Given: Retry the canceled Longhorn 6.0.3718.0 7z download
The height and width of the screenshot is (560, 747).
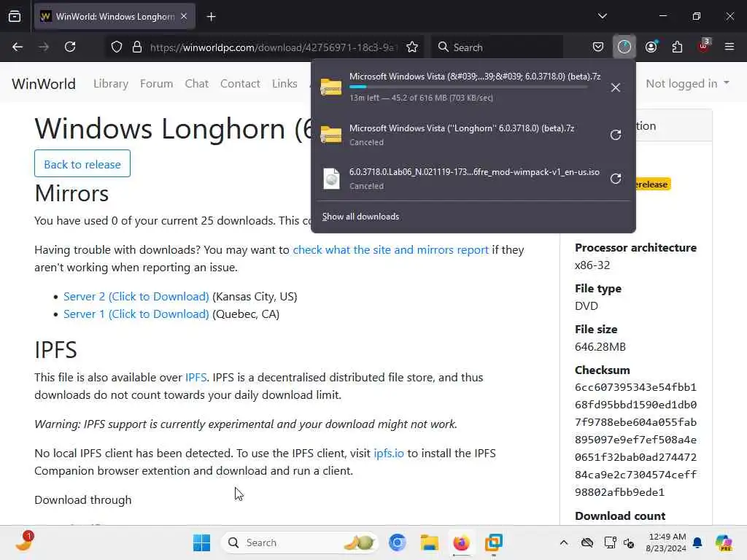Looking at the screenshot, I should [x=616, y=135].
